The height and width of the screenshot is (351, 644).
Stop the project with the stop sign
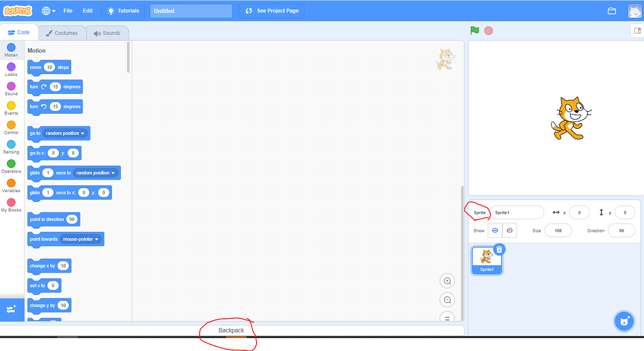[x=488, y=31]
